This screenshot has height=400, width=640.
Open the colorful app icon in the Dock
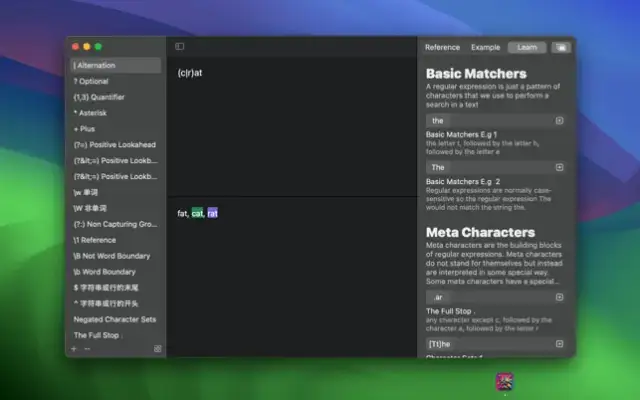(x=505, y=382)
